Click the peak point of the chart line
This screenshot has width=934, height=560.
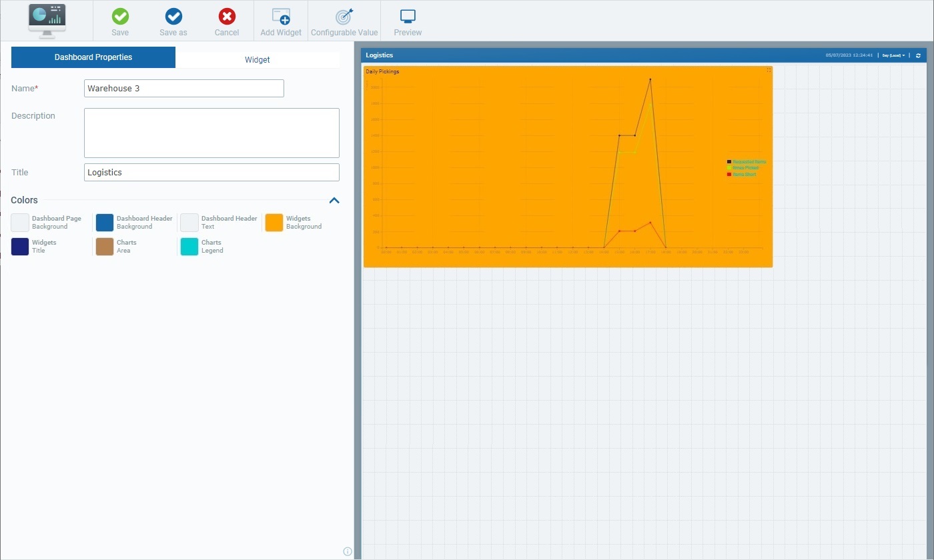pos(650,79)
